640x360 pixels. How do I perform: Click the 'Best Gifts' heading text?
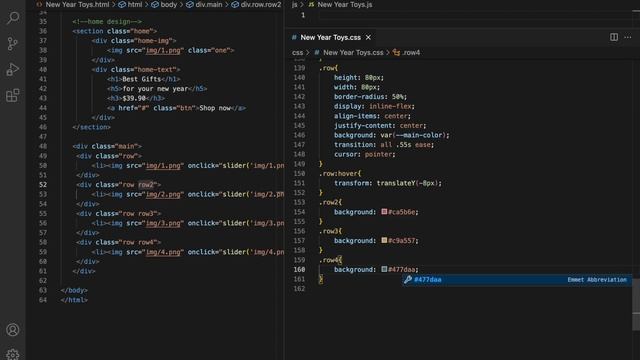pyautogui.click(x=142, y=79)
